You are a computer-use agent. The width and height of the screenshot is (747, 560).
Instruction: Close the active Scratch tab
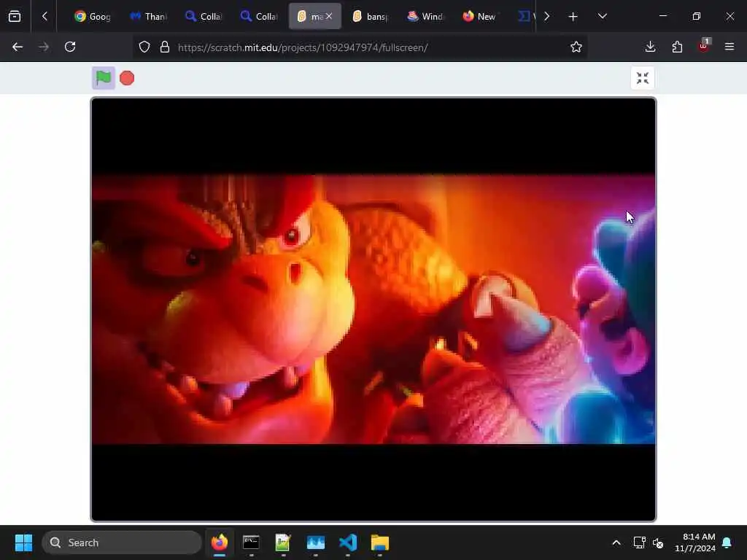329,17
